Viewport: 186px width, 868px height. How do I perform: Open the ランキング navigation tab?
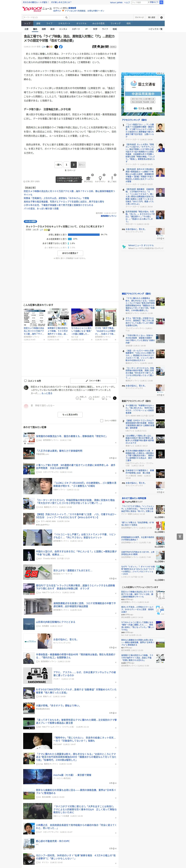115,24
